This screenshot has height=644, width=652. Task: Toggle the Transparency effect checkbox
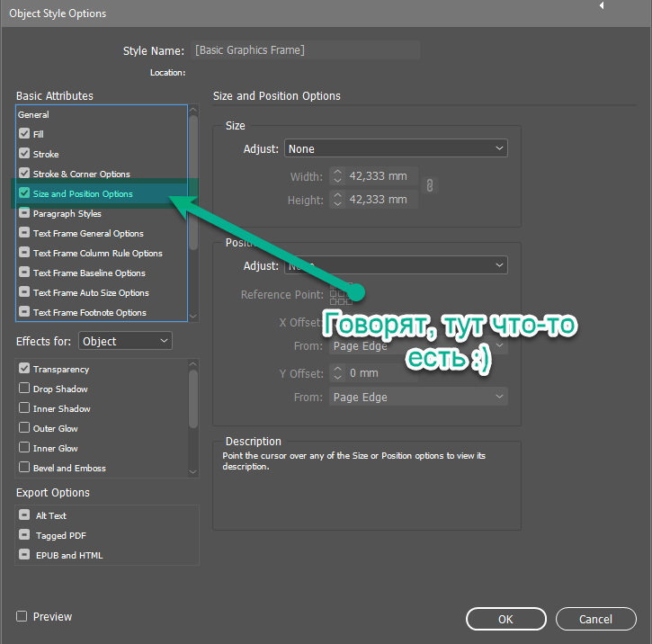coord(24,369)
